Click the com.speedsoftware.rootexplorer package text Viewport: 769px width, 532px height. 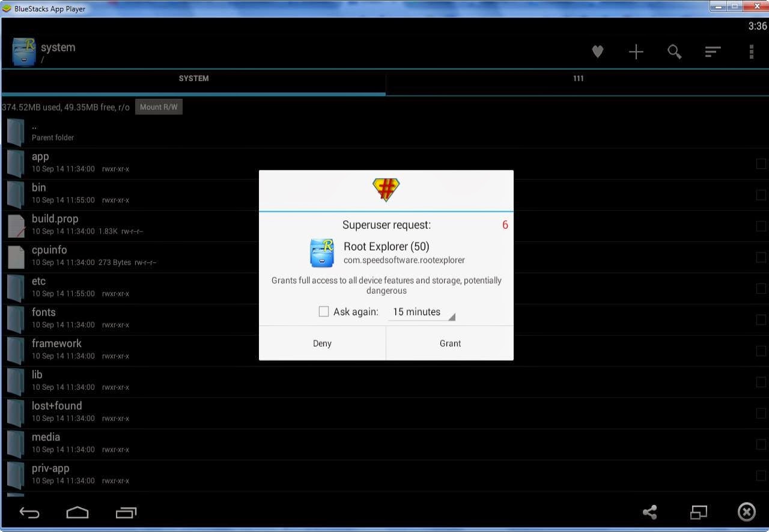pos(404,260)
